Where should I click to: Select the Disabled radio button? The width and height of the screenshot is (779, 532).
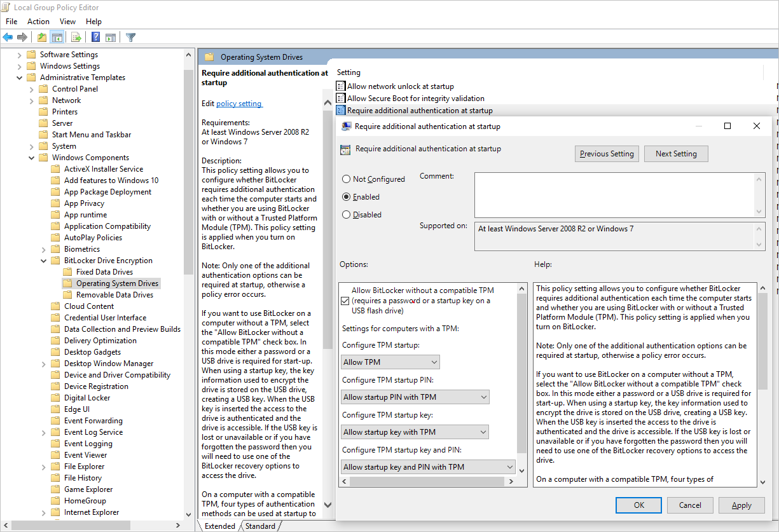(x=347, y=214)
